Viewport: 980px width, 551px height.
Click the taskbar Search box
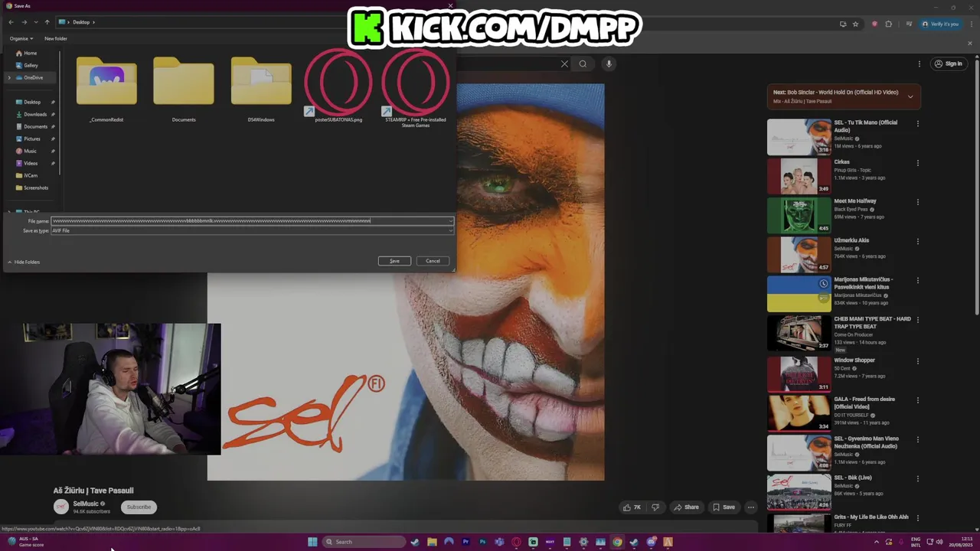point(364,542)
